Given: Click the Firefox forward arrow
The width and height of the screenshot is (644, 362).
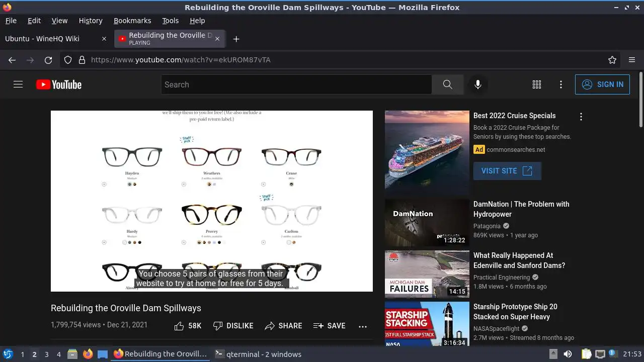Looking at the screenshot, I should point(30,60).
